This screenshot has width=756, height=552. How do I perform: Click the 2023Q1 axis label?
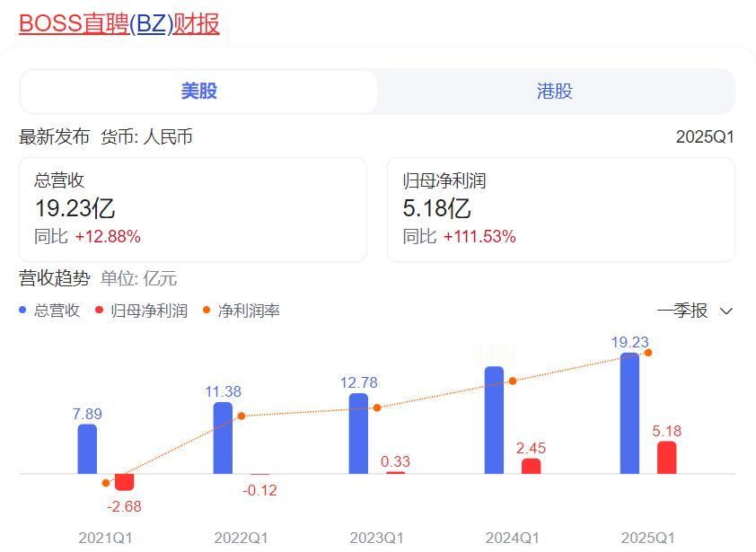pos(376,538)
